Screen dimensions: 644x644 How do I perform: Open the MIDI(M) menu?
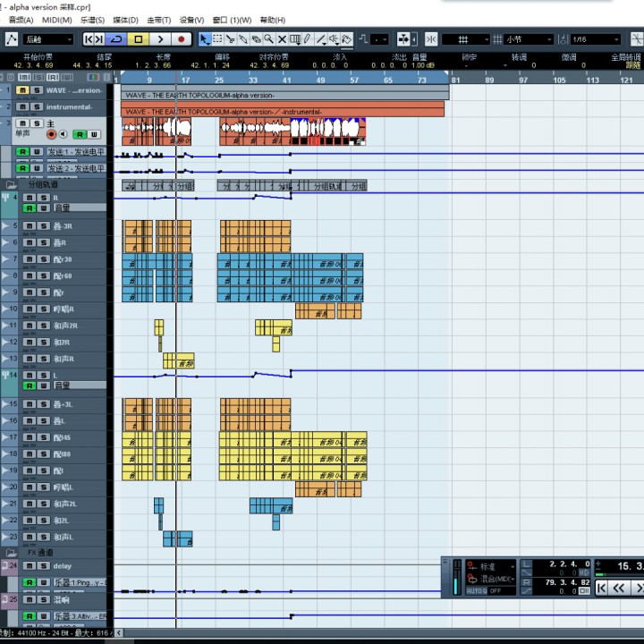[57, 20]
